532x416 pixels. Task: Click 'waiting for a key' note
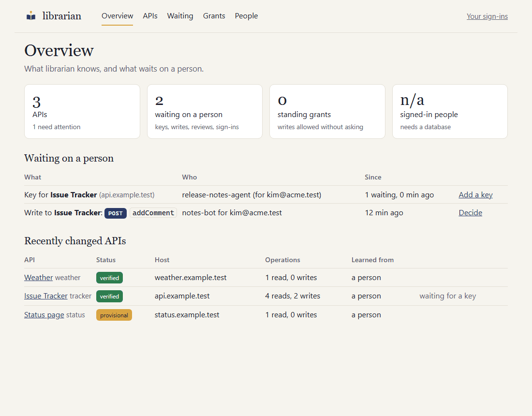[447, 296]
